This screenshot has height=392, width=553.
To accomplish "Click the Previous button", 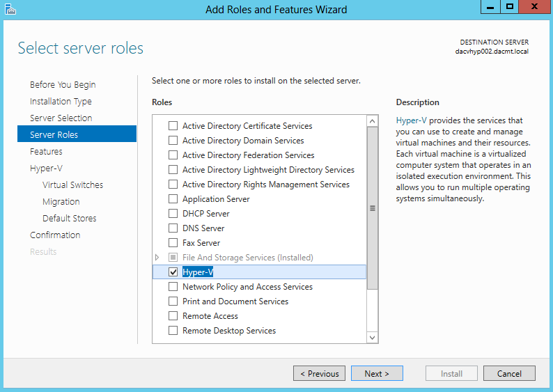I will pos(319,373).
